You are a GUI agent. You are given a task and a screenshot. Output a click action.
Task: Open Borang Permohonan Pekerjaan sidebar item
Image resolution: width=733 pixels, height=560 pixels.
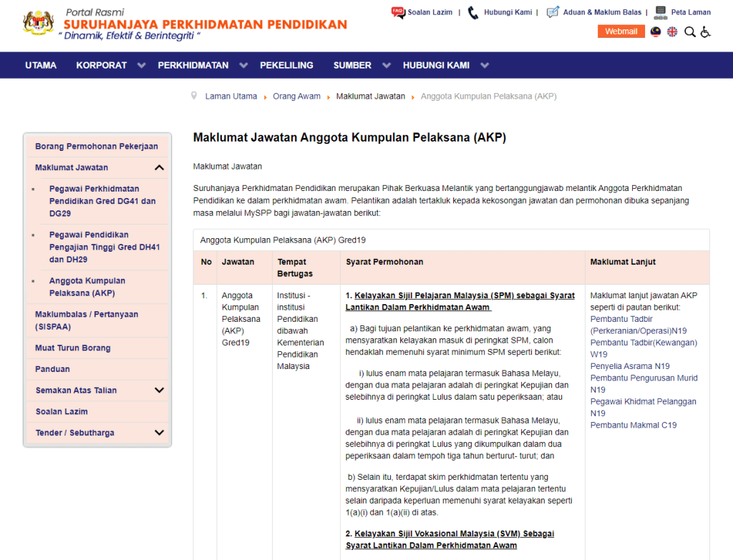click(97, 146)
